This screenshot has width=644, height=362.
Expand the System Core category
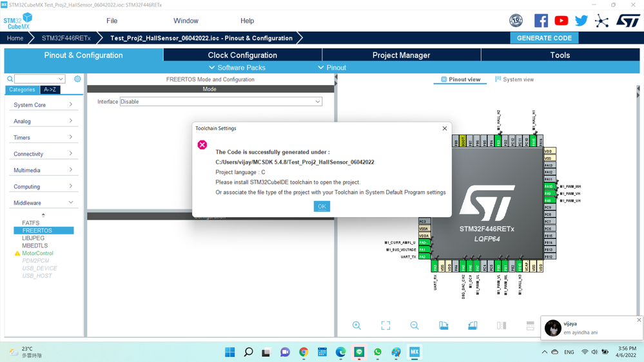coord(43,104)
